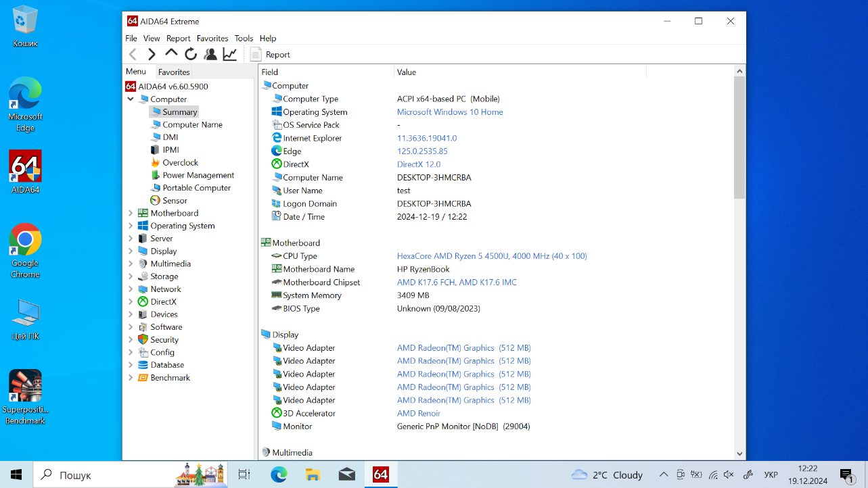Screen dimensions: 868x488
Task: Click the Report toolbar button
Action: [x=270, y=55]
